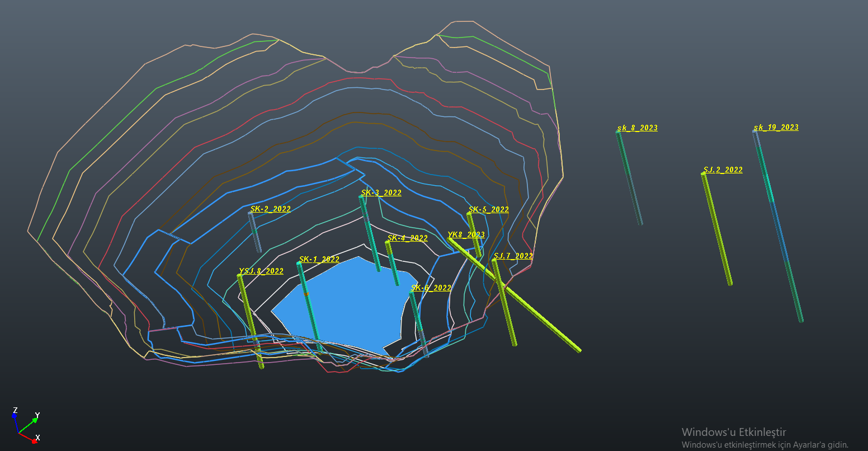
Task: Select the SK-2_2022 drillhole label
Action: tap(270, 209)
